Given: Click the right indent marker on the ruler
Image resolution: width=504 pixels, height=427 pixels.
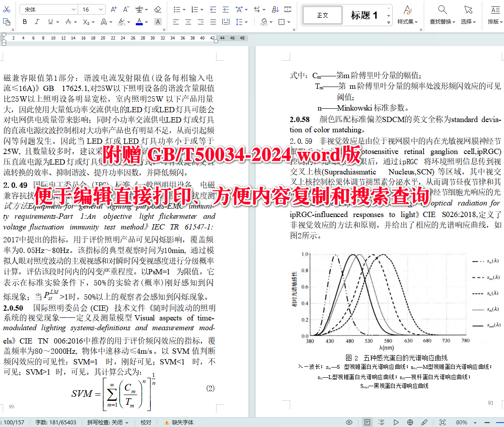Looking at the screenshot, I should [x=216, y=41].
